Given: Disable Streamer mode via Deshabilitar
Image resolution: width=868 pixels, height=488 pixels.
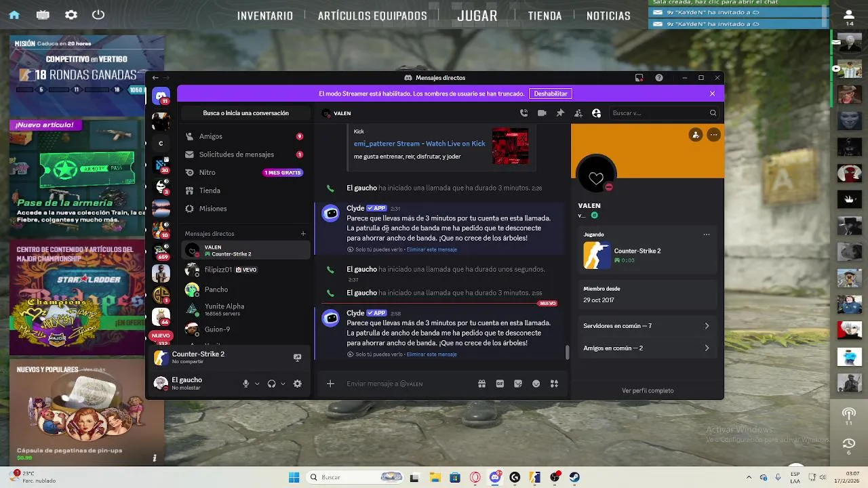Looking at the screenshot, I should point(551,94).
